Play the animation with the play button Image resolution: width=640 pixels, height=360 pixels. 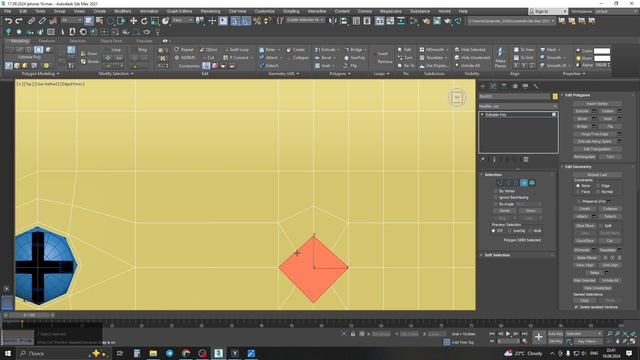[508, 334]
